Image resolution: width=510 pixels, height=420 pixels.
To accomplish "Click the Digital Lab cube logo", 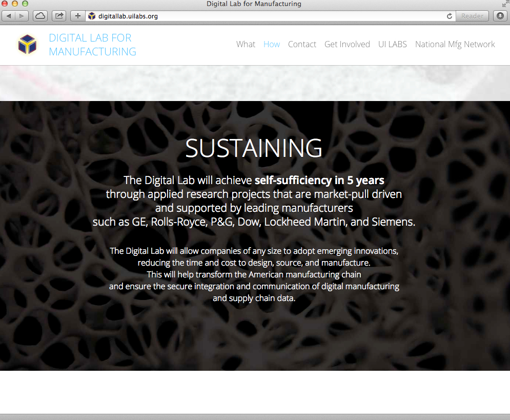I will point(27,45).
